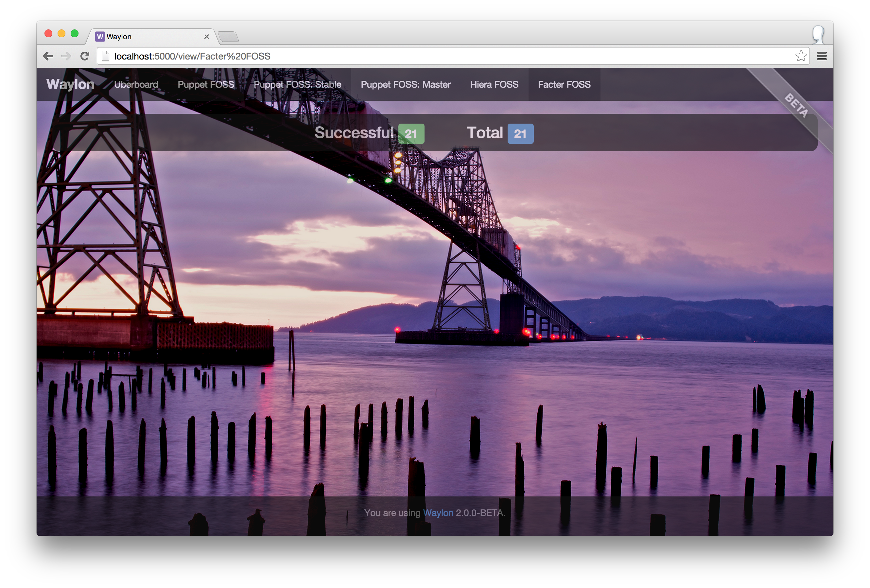Select the Hiera FOSS view

[x=494, y=85]
